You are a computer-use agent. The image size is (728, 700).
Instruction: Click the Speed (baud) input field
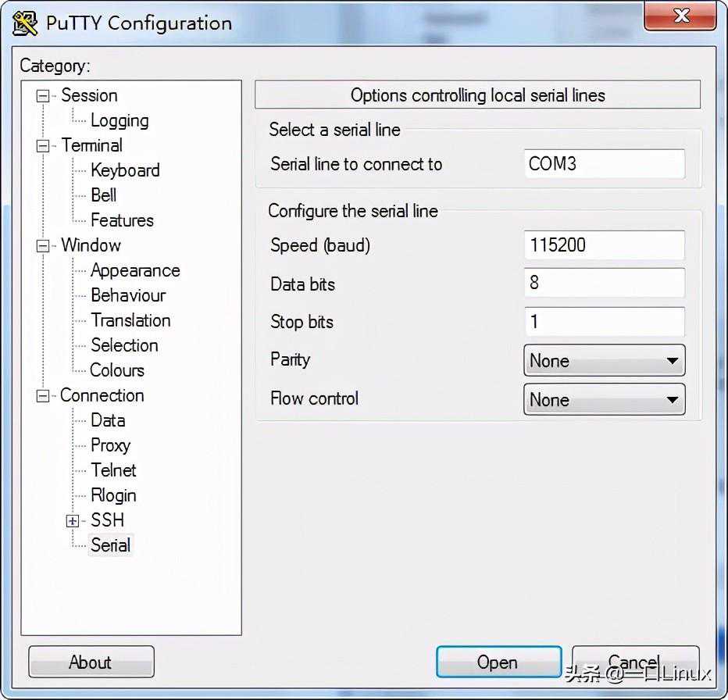[604, 245]
